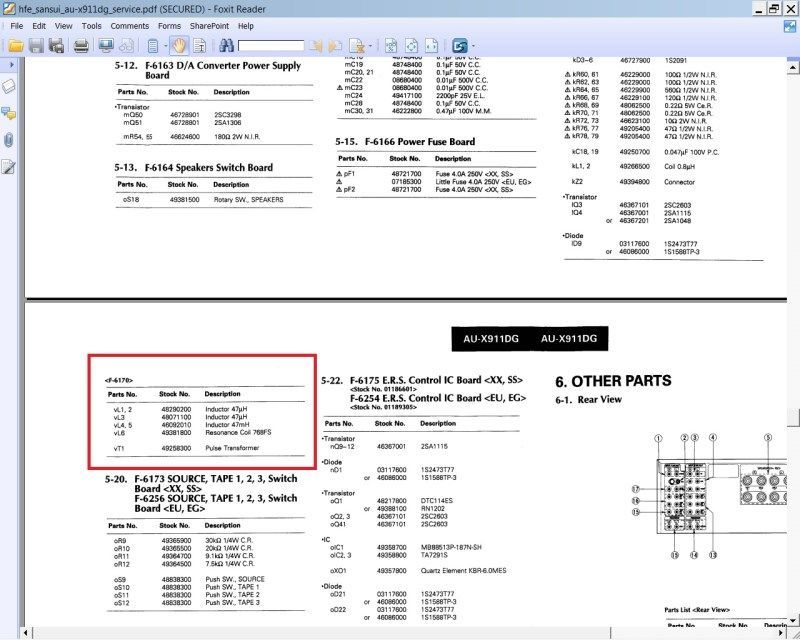Open the Comments panel in sidebar

click(x=9, y=113)
